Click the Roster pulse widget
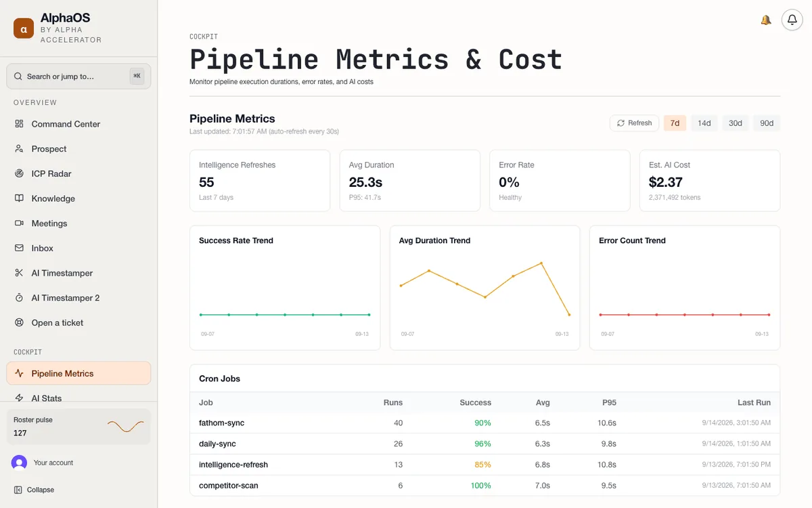Screen dimensions: 812x508 [x=78, y=427]
